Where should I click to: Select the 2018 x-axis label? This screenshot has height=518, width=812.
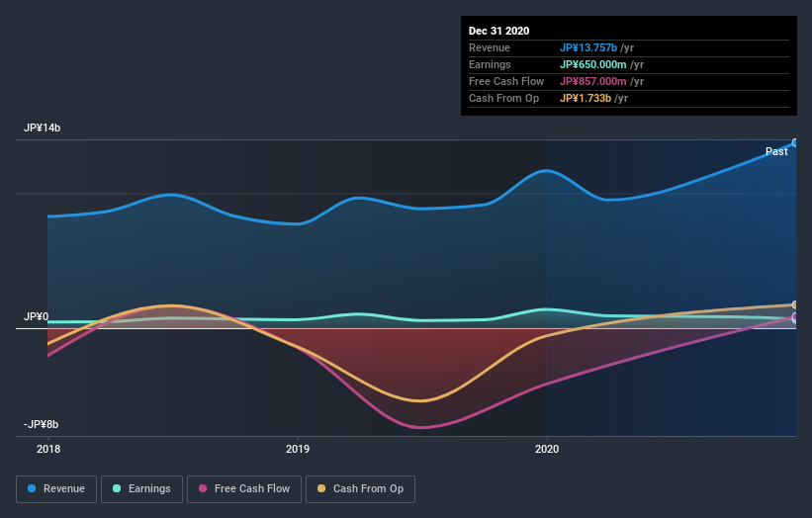coord(48,449)
